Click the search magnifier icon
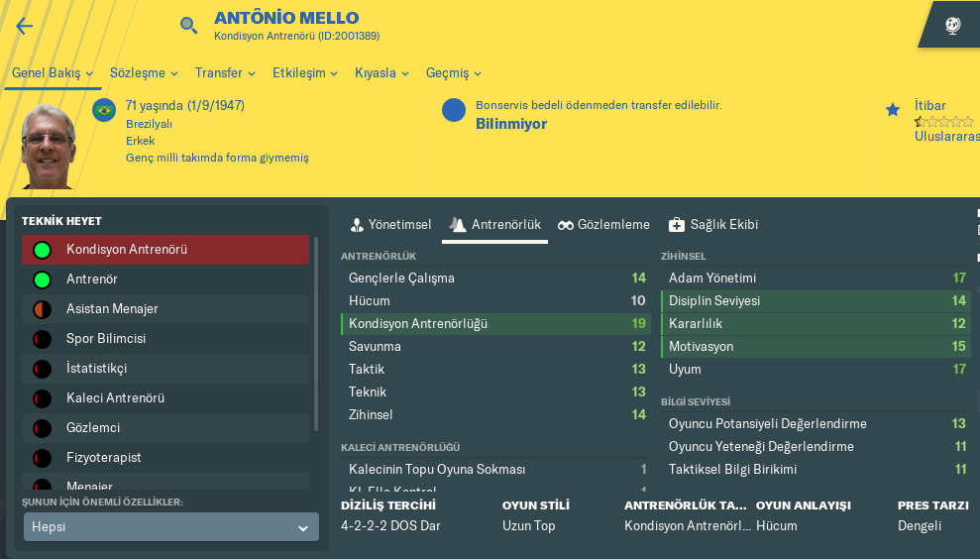The width and height of the screenshot is (980, 559). 189,26
